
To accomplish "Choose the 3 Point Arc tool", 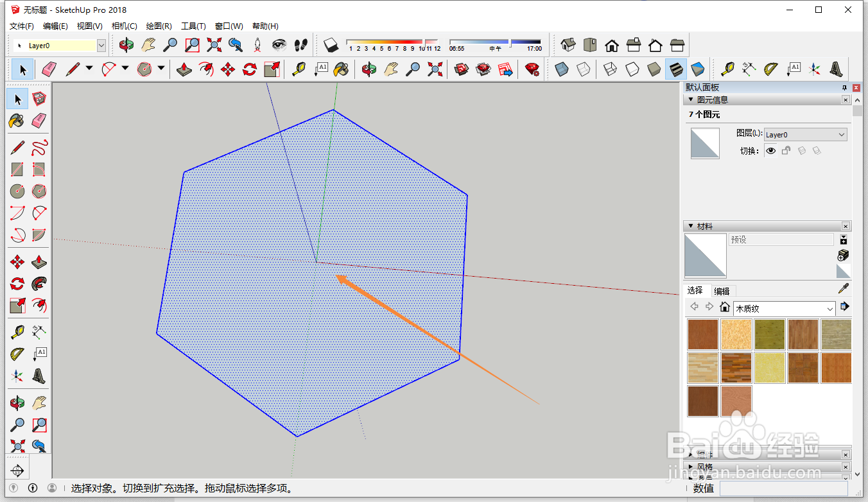I will 17,235.
